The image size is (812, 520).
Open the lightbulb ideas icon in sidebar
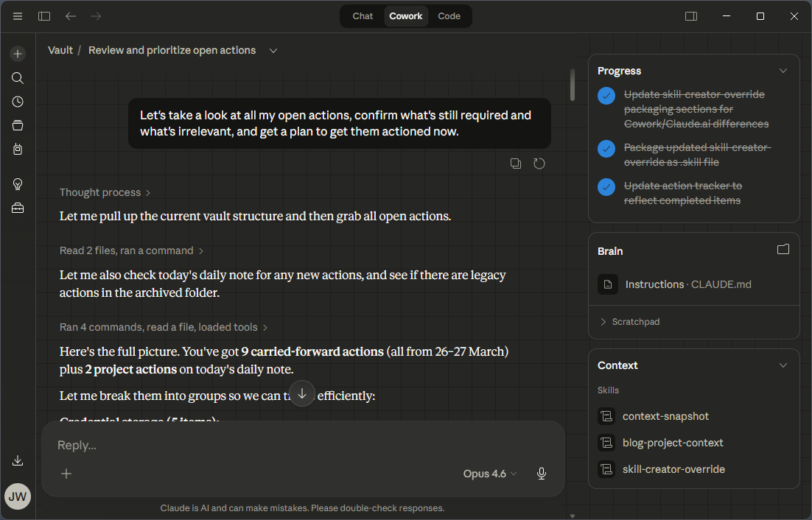[x=17, y=183]
